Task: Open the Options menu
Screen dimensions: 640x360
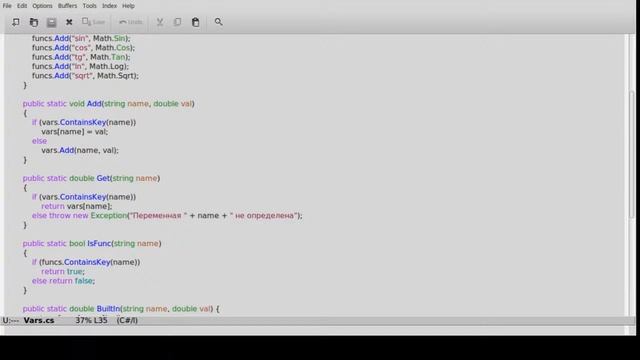Action: pyautogui.click(x=42, y=6)
